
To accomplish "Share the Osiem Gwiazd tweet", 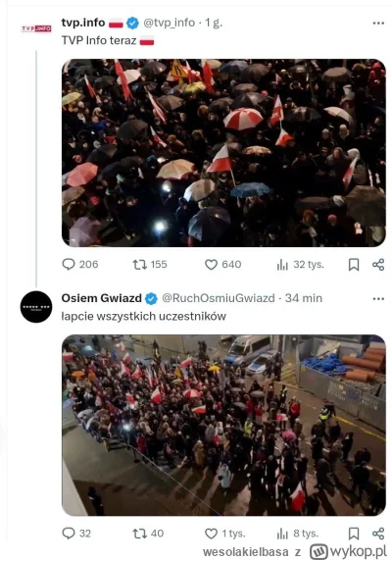I will [378, 534].
